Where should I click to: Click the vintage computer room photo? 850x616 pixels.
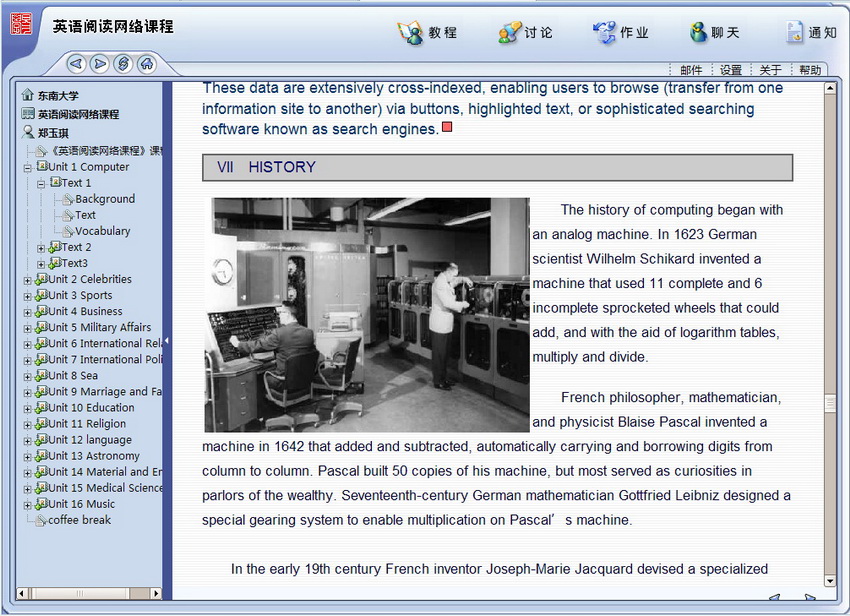pyautogui.click(x=367, y=315)
